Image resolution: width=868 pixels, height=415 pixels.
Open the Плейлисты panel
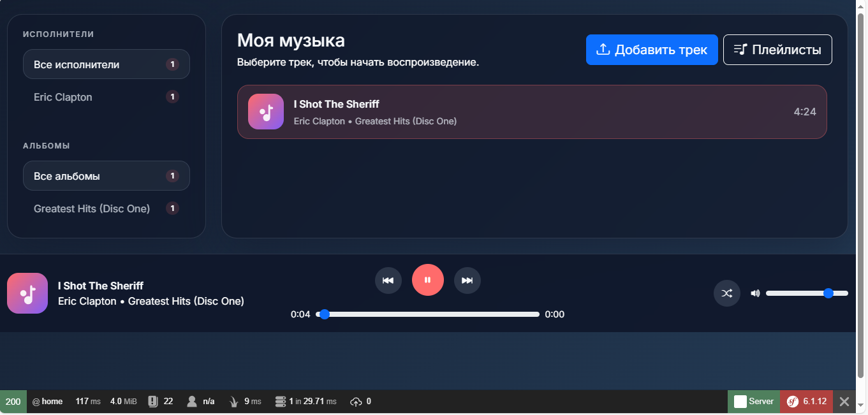click(x=777, y=50)
